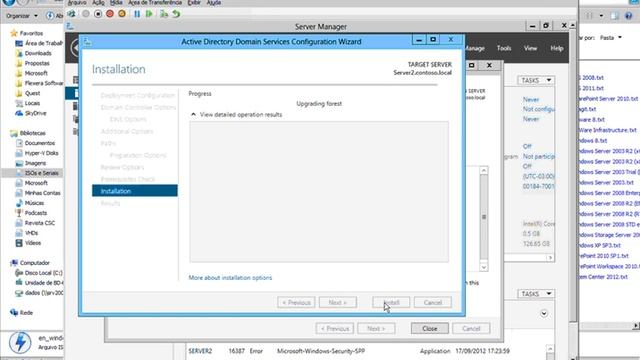Click the Disco Local (C:) drive icon

[19, 273]
